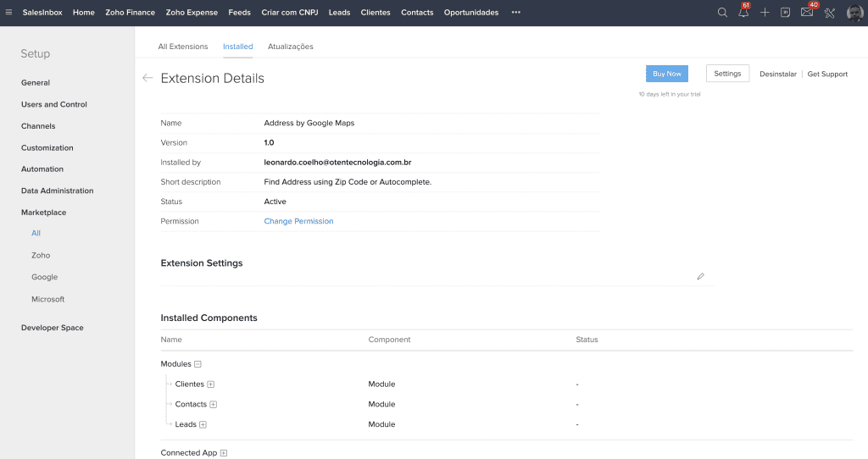Expand the Leads module row
This screenshot has height=459, width=868.
[x=203, y=425]
